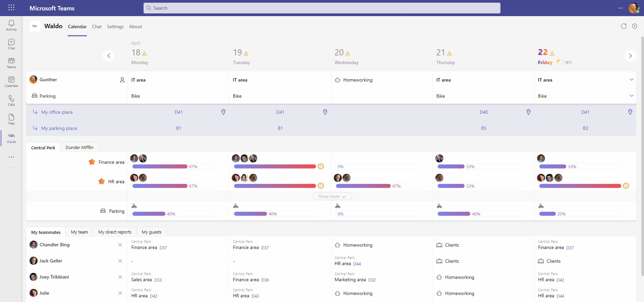The image size is (644, 302).
Task: Select the My guests tab
Action: 152,232
